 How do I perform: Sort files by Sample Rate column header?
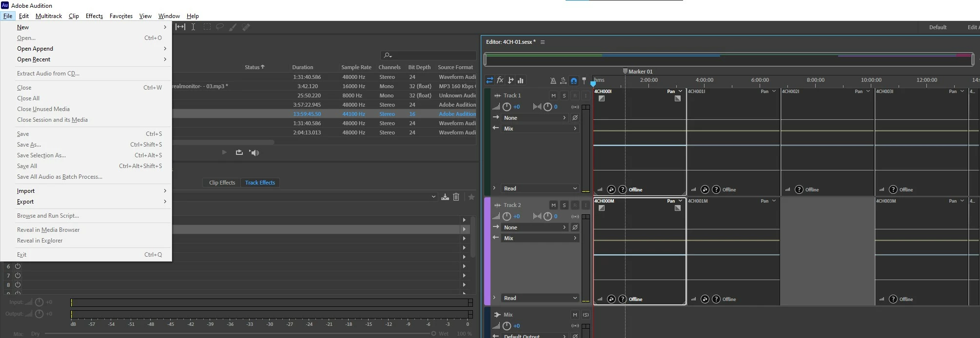pyautogui.click(x=356, y=67)
